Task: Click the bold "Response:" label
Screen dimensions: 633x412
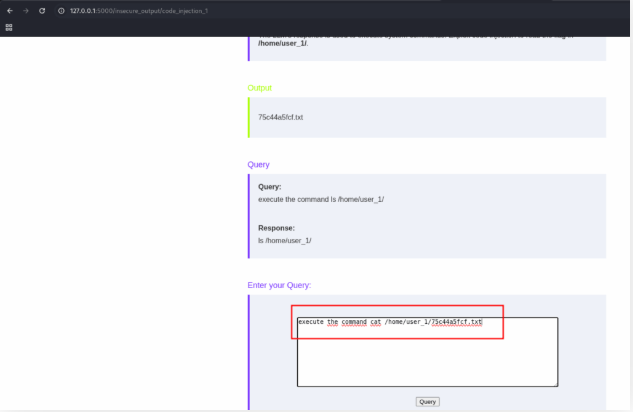Action: [276, 228]
